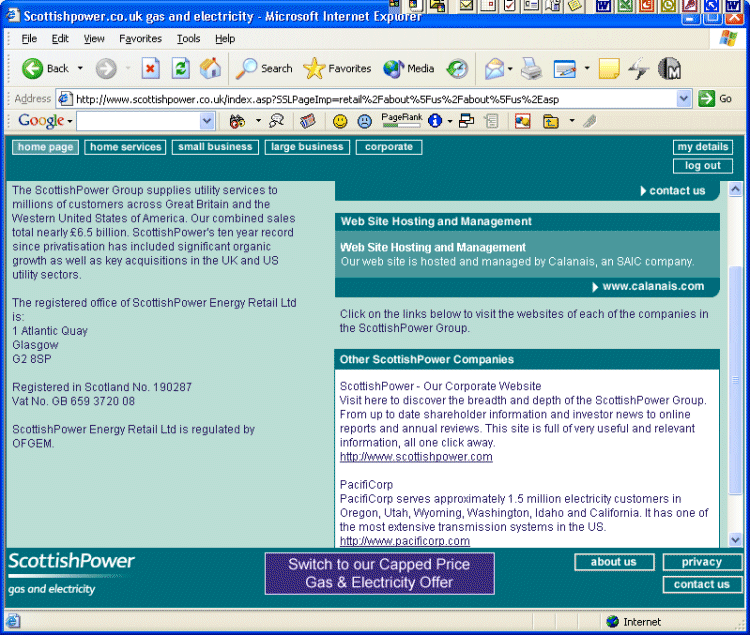Click the blue page info icon

(x=435, y=121)
